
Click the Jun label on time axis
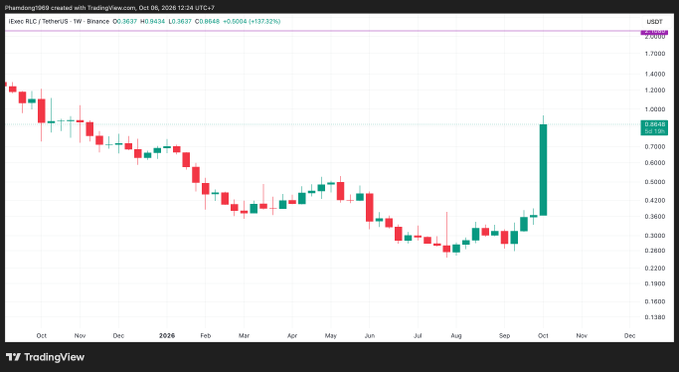369,336
